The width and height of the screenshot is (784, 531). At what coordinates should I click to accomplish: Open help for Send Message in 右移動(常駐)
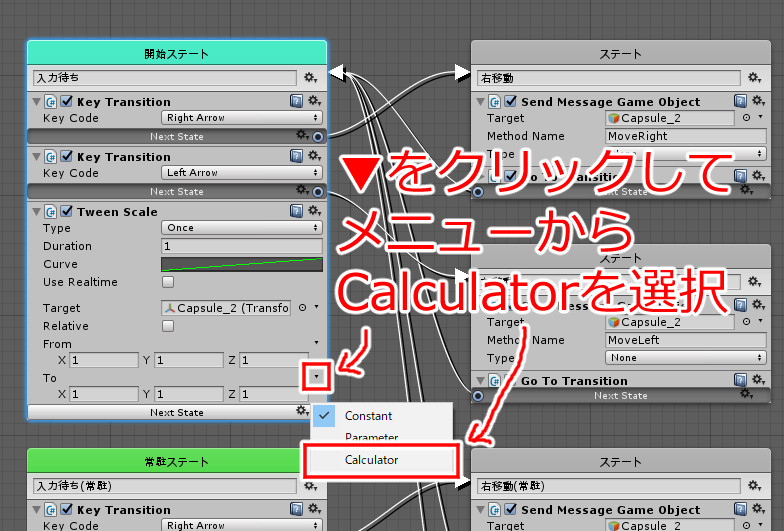point(740,510)
